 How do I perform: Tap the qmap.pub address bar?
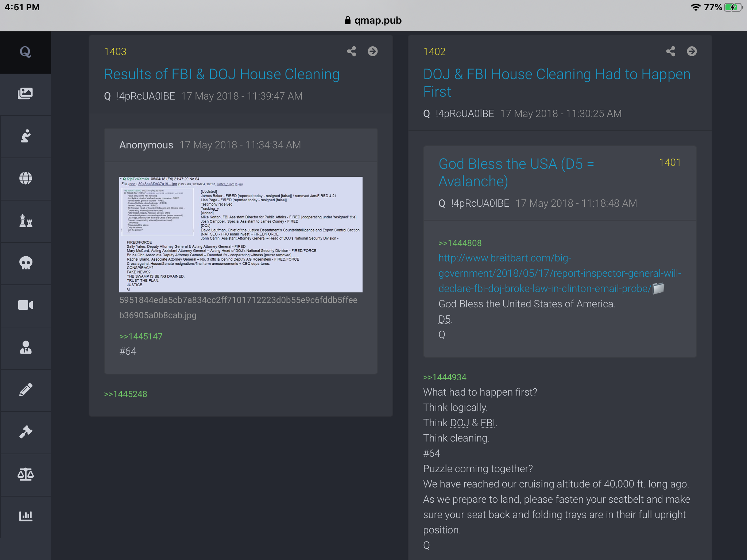point(373,20)
